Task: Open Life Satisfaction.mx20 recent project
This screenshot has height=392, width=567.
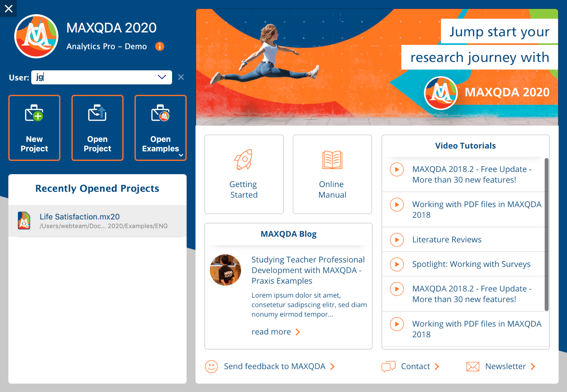Action: pyautogui.click(x=98, y=221)
